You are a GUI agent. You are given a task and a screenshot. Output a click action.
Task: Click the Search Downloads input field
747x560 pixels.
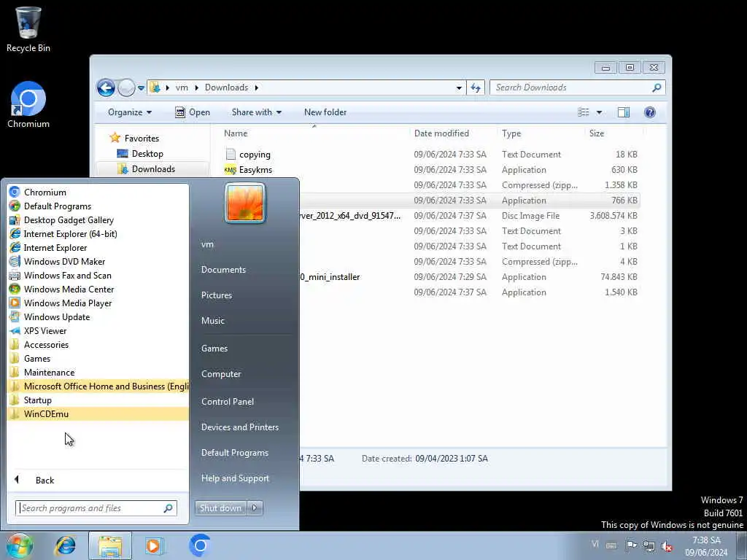click(578, 87)
